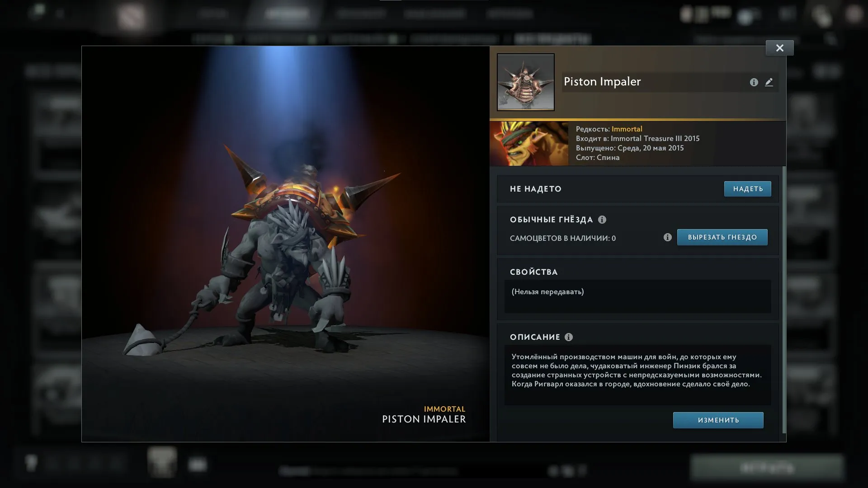Close the item details dialog

click(779, 48)
